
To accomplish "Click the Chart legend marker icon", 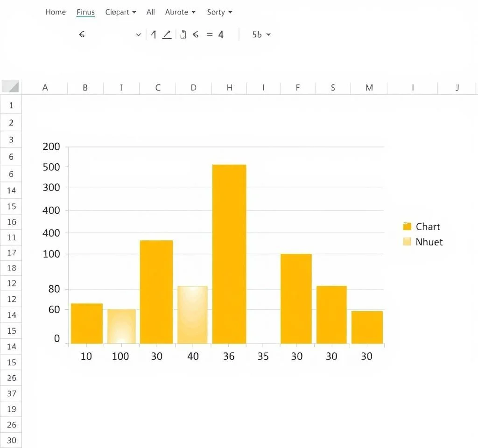I will pos(407,226).
